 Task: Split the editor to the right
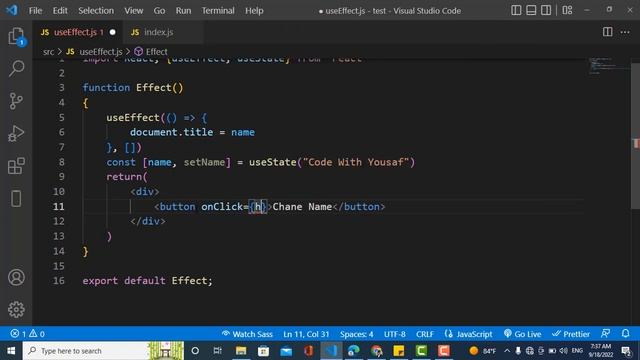(607, 32)
